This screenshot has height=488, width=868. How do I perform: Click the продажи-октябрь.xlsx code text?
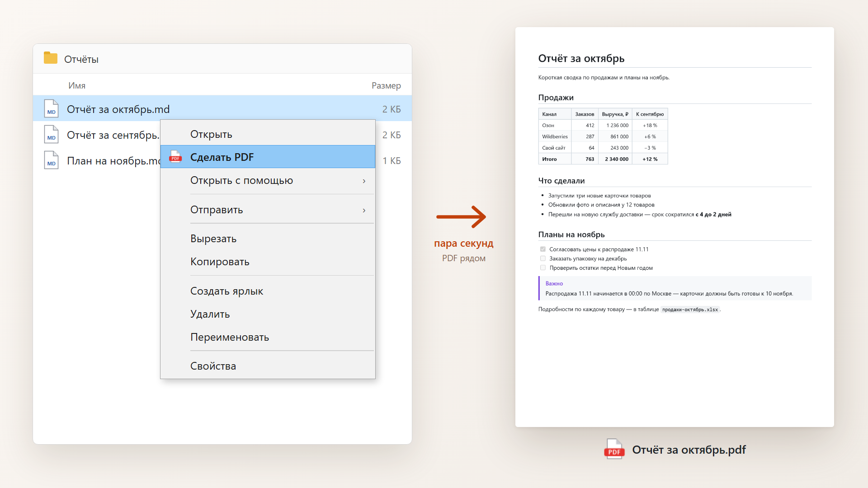coord(690,310)
